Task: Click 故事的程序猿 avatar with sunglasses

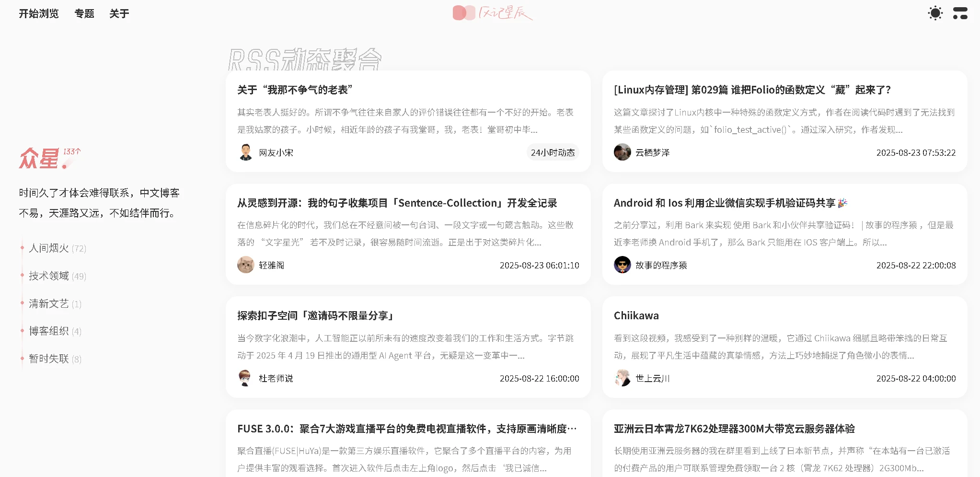Action: [622, 265]
